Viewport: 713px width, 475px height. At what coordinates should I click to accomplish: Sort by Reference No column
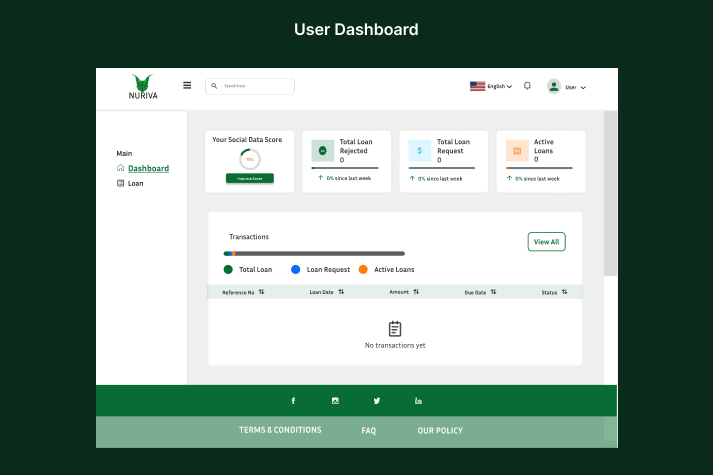(x=261, y=292)
